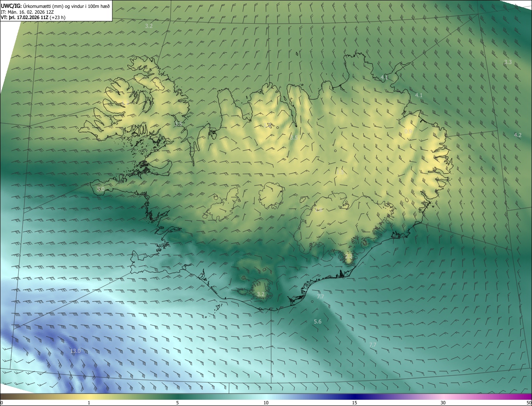Select the "5.6" value label offshore
Viewport: 532px width, 406px height.
pyautogui.click(x=318, y=321)
